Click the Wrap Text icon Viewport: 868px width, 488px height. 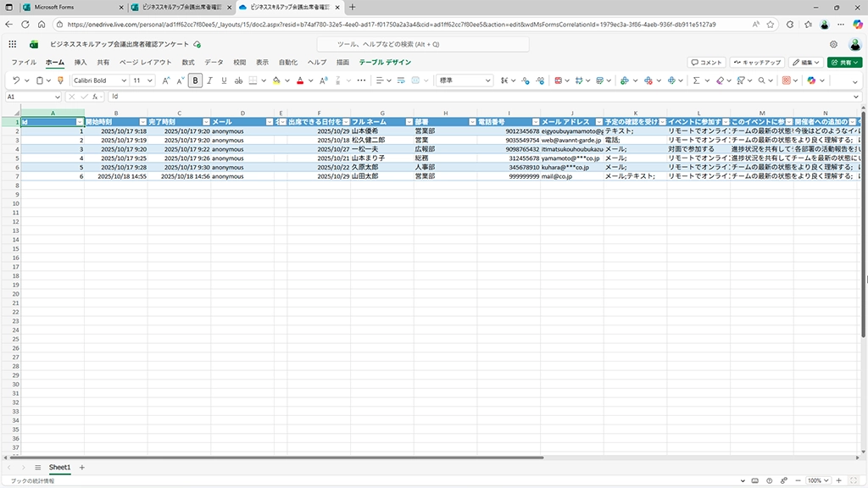pos(403,80)
